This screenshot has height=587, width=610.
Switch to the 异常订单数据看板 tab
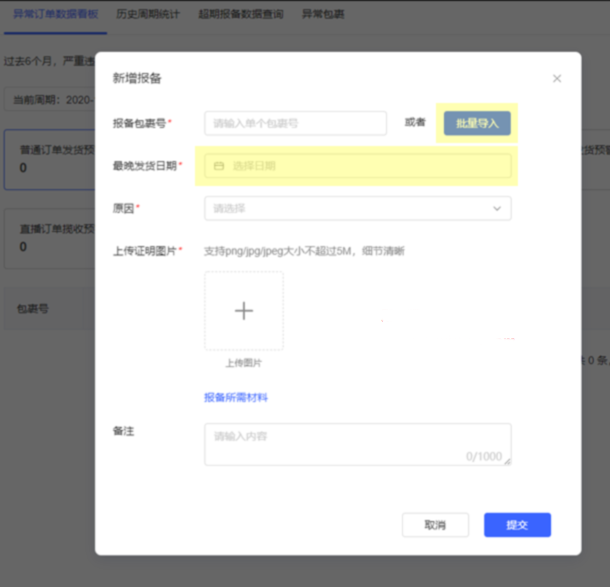53,14
